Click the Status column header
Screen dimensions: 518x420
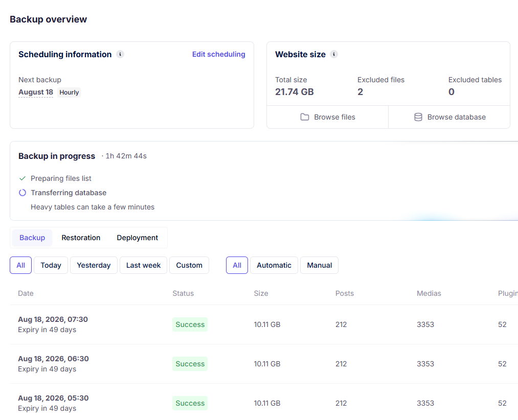[183, 293]
